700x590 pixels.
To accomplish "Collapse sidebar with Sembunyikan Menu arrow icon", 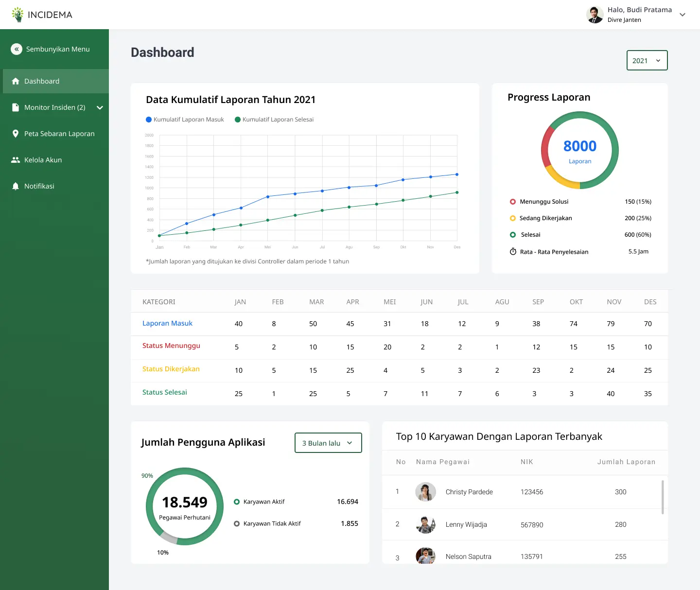I will pos(17,49).
